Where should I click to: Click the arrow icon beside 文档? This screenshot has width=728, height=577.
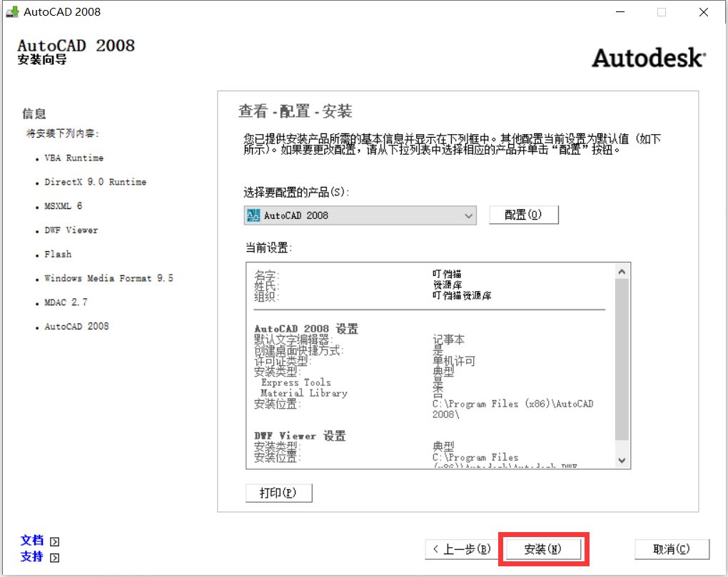55,542
